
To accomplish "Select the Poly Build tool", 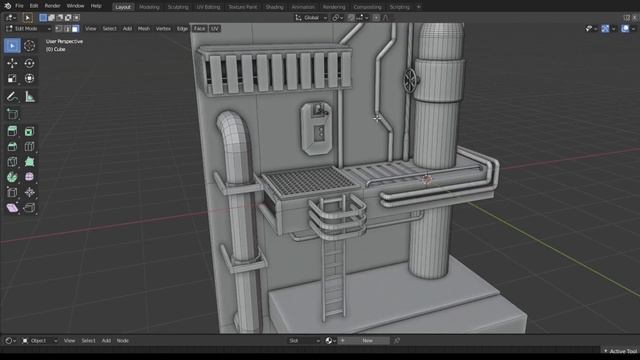I will (29, 162).
